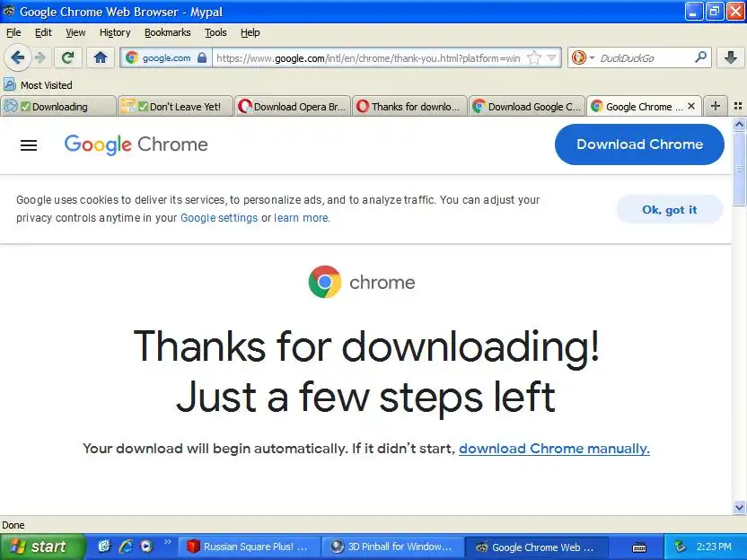Click the Most Visited bookmarks label
Image resolution: width=747 pixels, height=560 pixels.
pyautogui.click(x=46, y=85)
